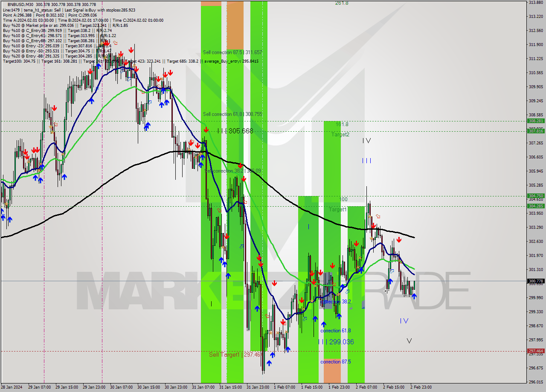
Task: Click the blue 'correction 61.8' label
Action: point(336,331)
